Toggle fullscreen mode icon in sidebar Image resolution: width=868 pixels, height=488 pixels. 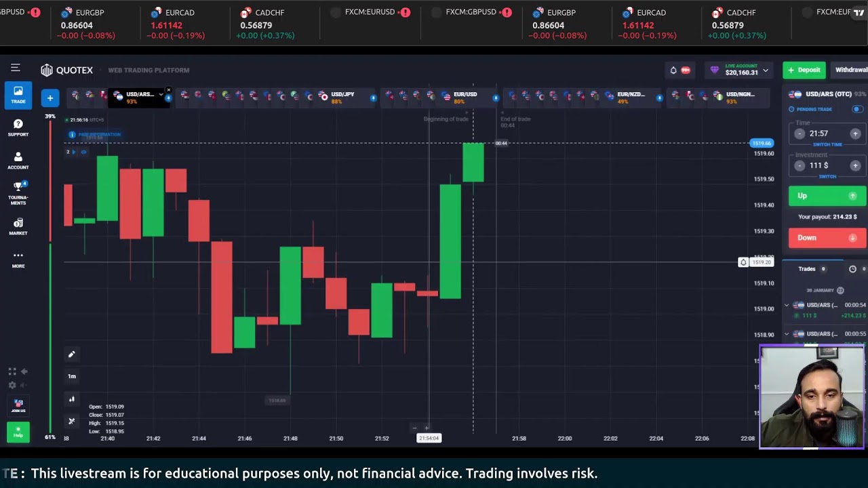click(12, 371)
